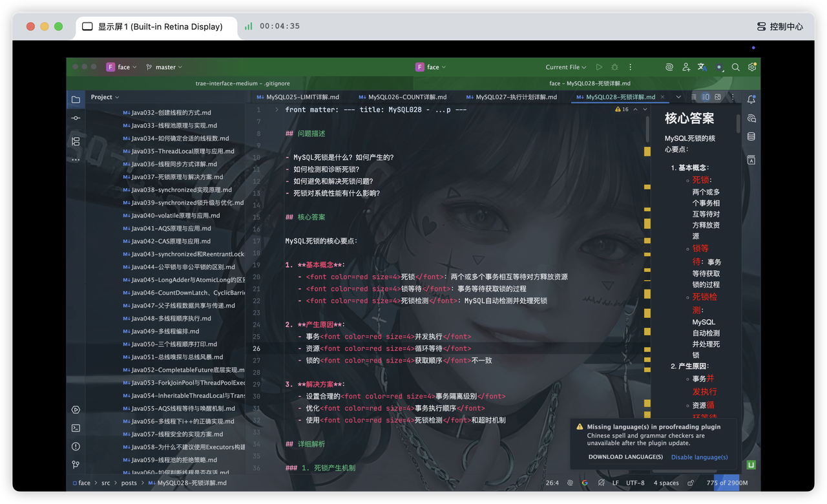Screen dimensions: 827x504
Task: Click the DOWNLOAD LANGUAGE(S) button
Action: [x=625, y=457]
